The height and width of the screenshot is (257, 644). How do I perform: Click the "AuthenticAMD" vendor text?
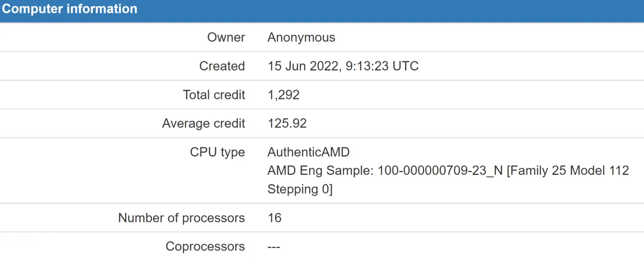(308, 152)
